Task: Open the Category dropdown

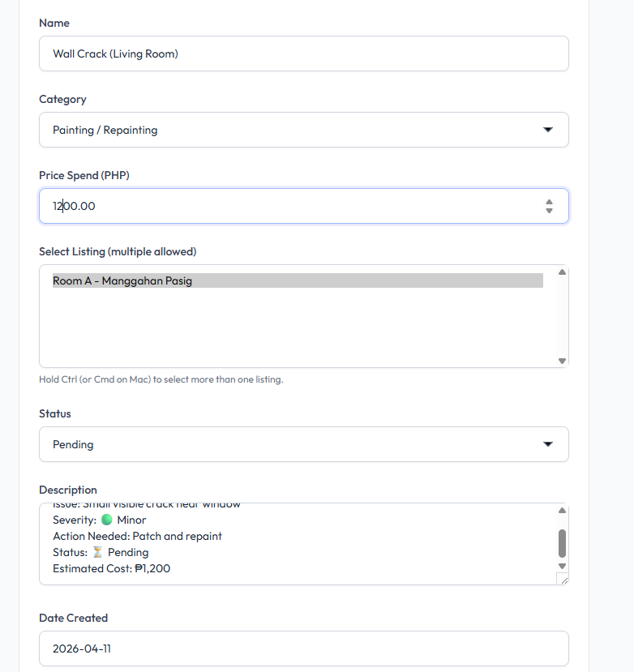Action: pos(303,130)
